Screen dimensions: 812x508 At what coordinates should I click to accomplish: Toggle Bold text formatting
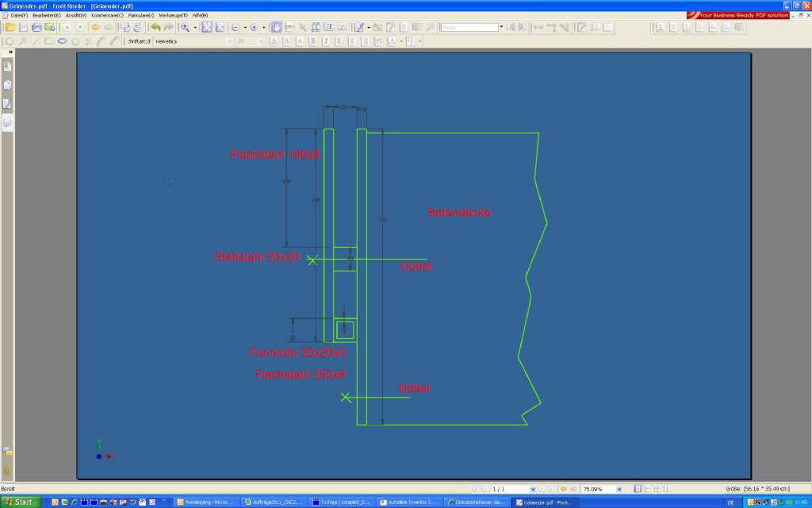click(312, 41)
